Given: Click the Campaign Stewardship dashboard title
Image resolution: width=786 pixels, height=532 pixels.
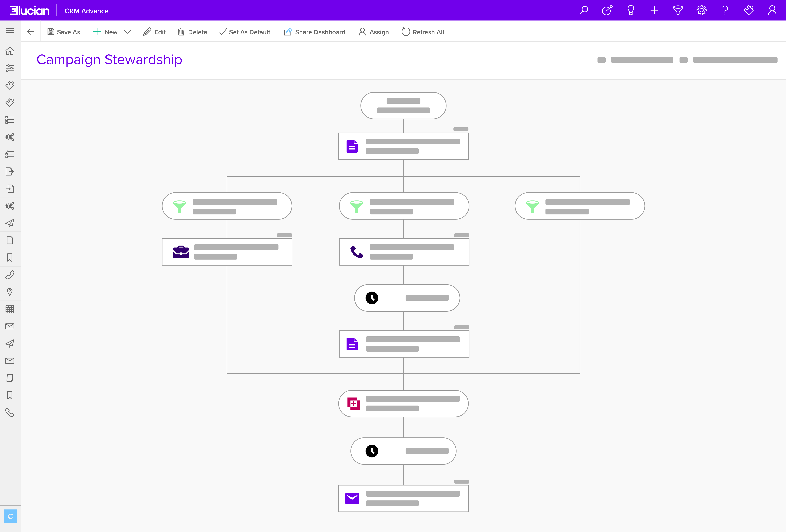Looking at the screenshot, I should tap(109, 60).
